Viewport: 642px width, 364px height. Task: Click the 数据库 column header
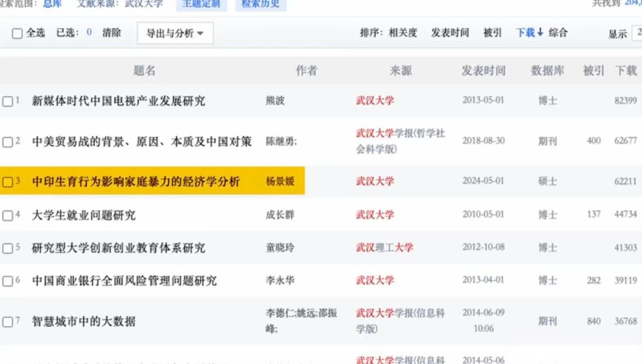click(x=547, y=71)
